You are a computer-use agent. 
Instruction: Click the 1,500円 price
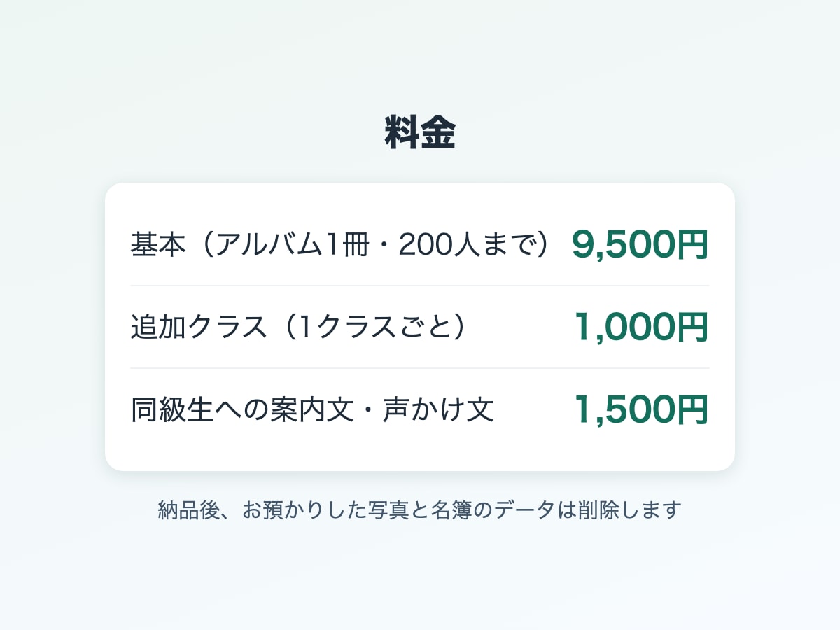641,409
